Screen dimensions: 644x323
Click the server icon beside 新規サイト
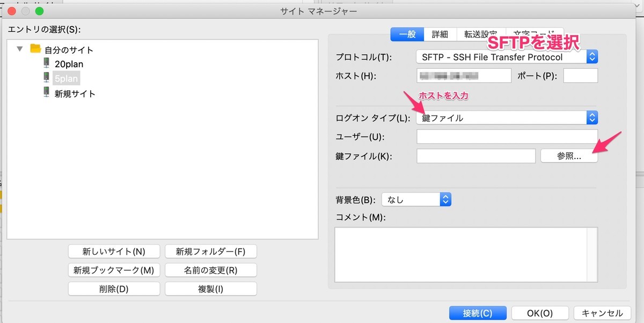click(x=47, y=92)
